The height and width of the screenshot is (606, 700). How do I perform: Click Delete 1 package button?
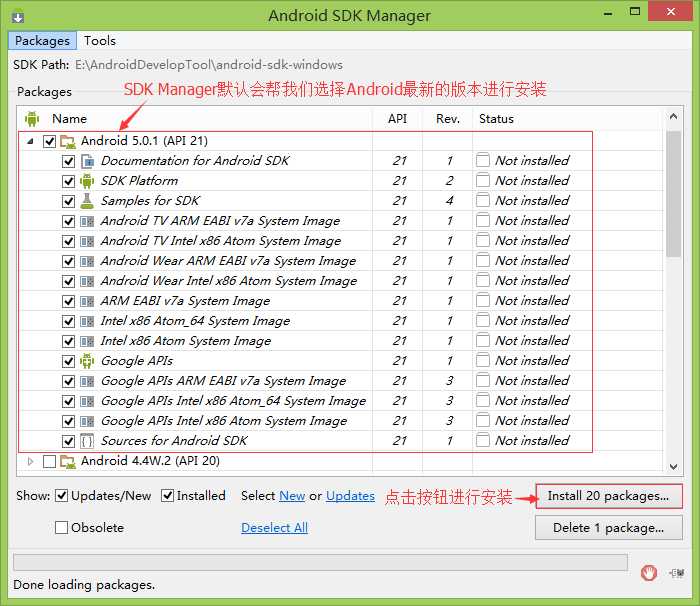(x=608, y=527)
